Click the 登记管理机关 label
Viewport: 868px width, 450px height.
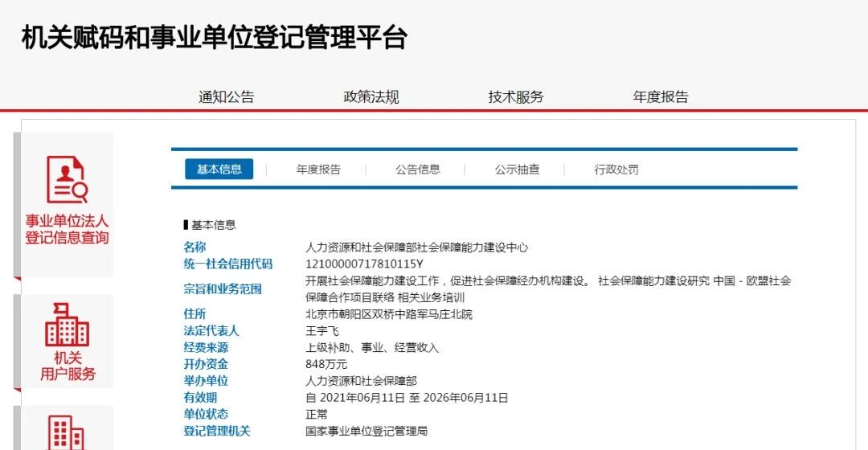pyautogui.click(x=217, y=431)
